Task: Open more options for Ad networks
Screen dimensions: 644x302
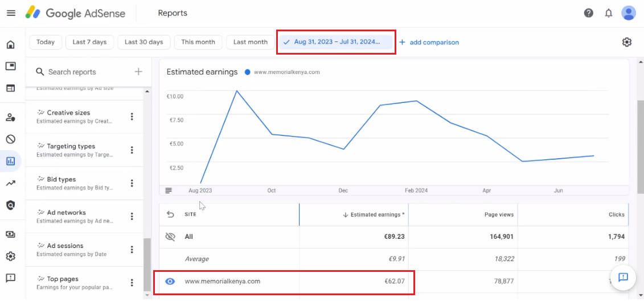Action: (132, 216)
